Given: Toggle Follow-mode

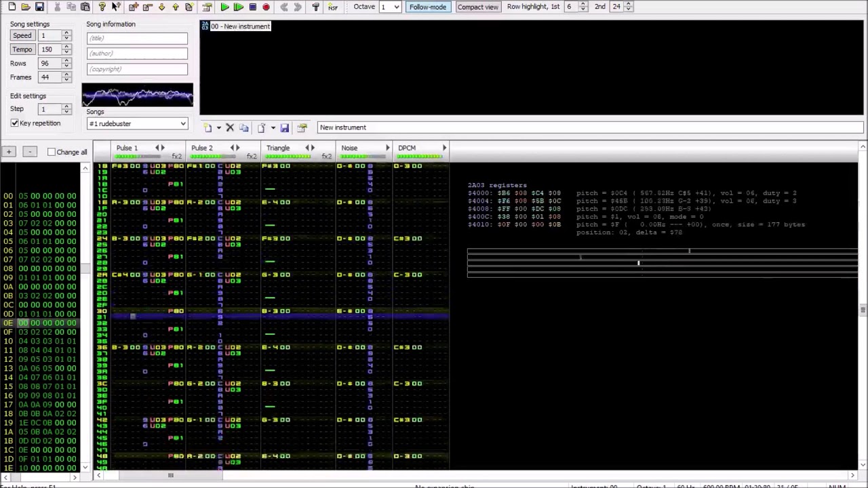Looking at the screenshot, I should click(x=428, y=7).
